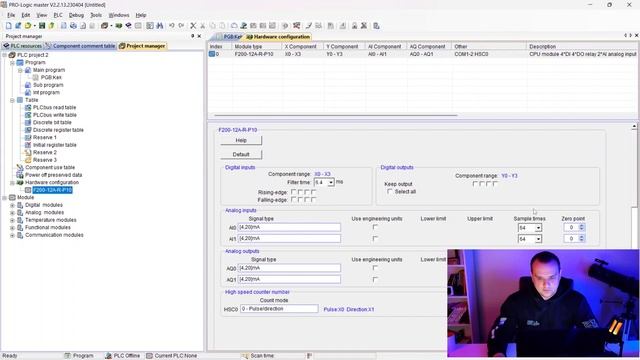Click the PLC project 2 tree icon
Image resolution: width=640 pixels, height=360 pixels.
click(x=12, y=55)
